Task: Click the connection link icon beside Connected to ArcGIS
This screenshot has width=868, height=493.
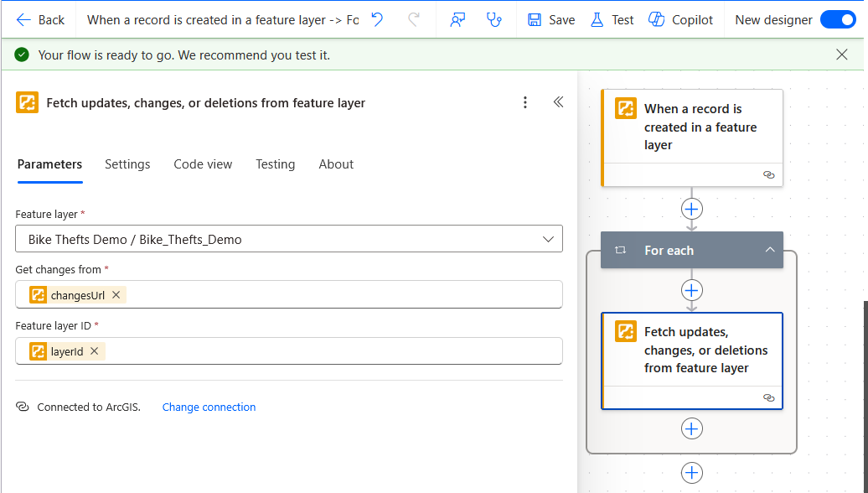Action: pos(22,407)
